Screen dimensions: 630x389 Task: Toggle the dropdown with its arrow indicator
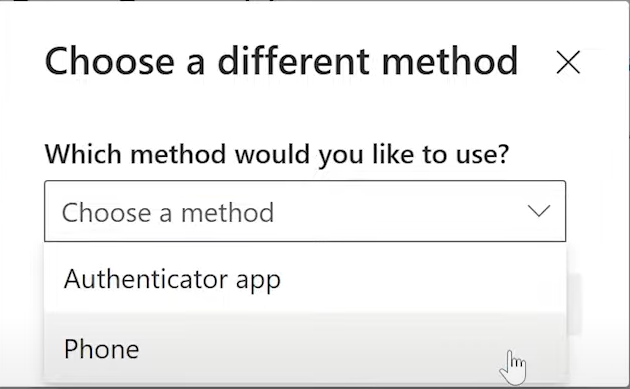[538, 211]
